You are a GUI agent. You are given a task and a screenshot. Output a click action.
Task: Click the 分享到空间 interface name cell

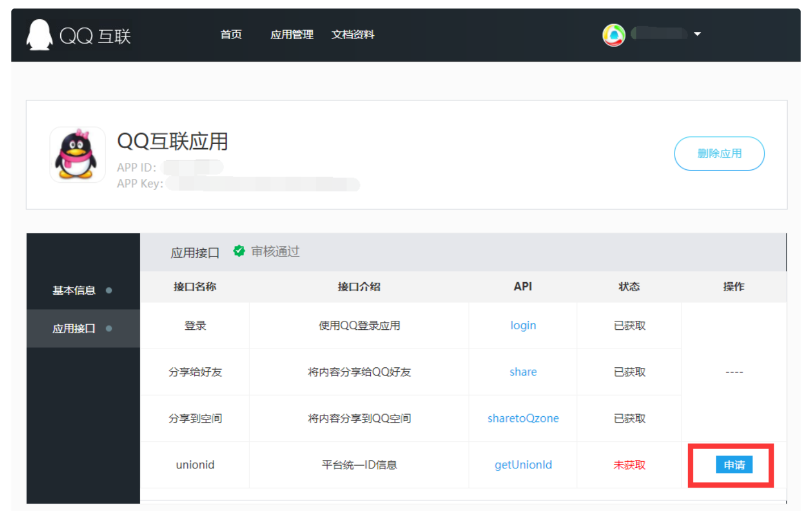tap(195, 419)
